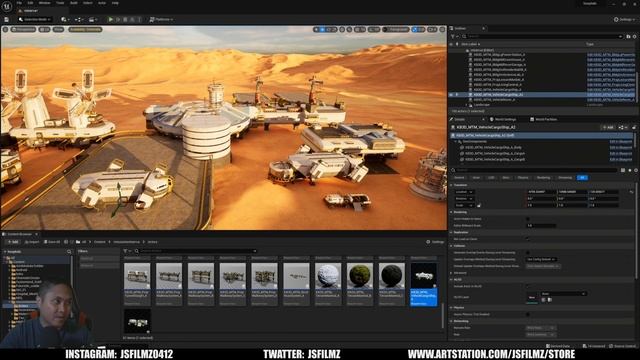The height and width of the screenshot is (360, 640).
Task: Toggle grid snapping in viewport toolbar
Action: [357, 29]
